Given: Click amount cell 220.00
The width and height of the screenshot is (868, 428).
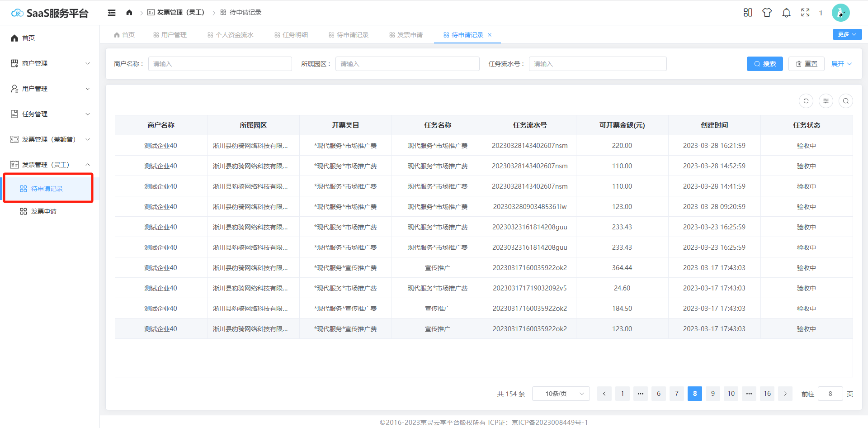Looking at the screenshot, I should point(622,146).
